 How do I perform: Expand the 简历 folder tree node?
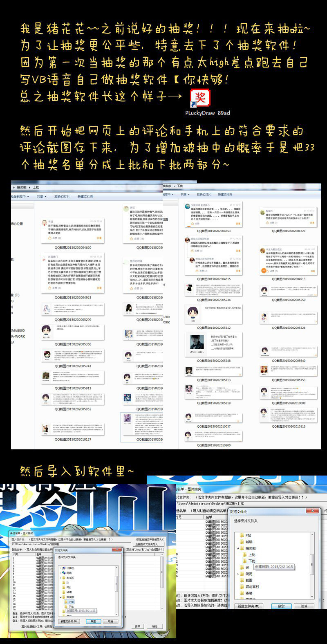tap(237, 574)
